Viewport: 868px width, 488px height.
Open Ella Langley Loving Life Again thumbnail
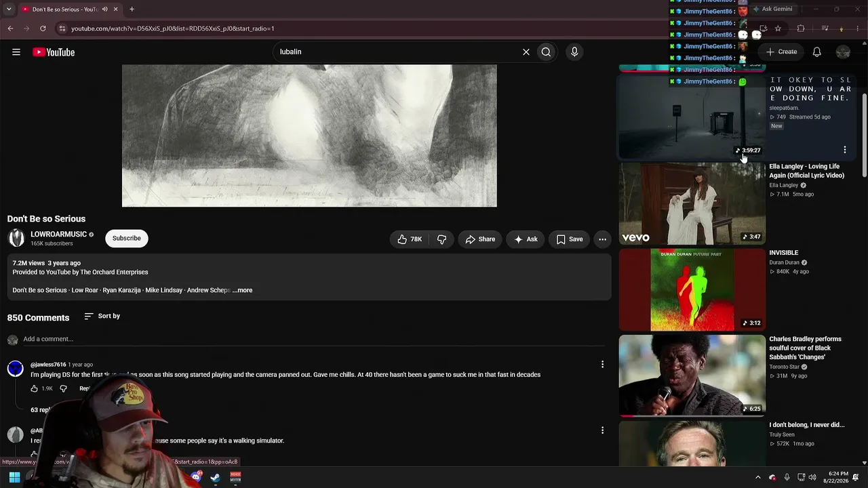pos(692,203)
